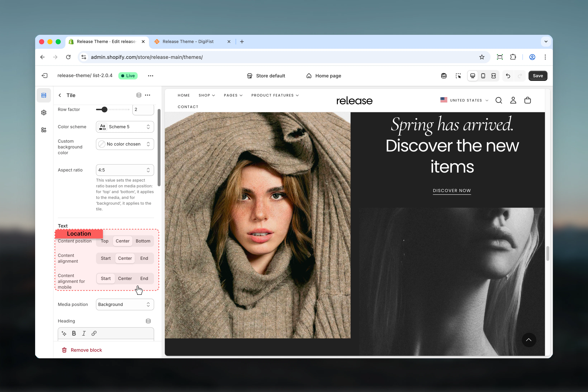Screen dimensions: 588x392
Task: Click the address bar URL
Action: pyautogui.click(x=147, y=57)
